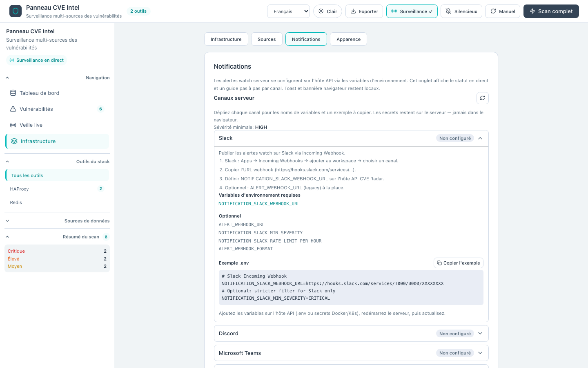Click the Infrastructure layers icon in sidebar
The width and height of the screenshot is (588, 368).
14,141
